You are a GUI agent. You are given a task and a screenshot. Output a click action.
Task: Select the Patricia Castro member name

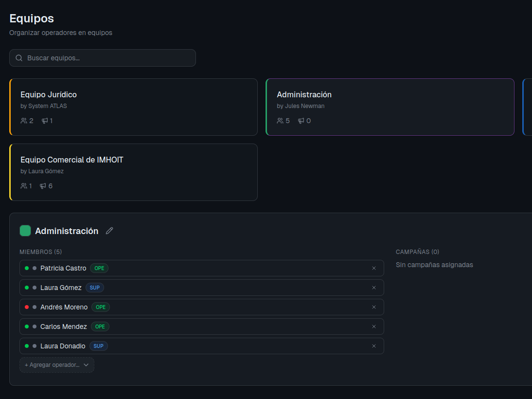tap(63, 268)
